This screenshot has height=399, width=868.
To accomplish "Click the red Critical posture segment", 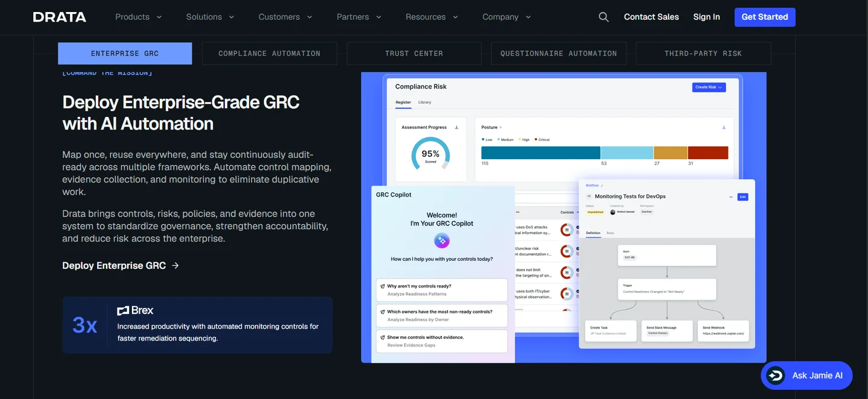I will click(x=708, y=152).
